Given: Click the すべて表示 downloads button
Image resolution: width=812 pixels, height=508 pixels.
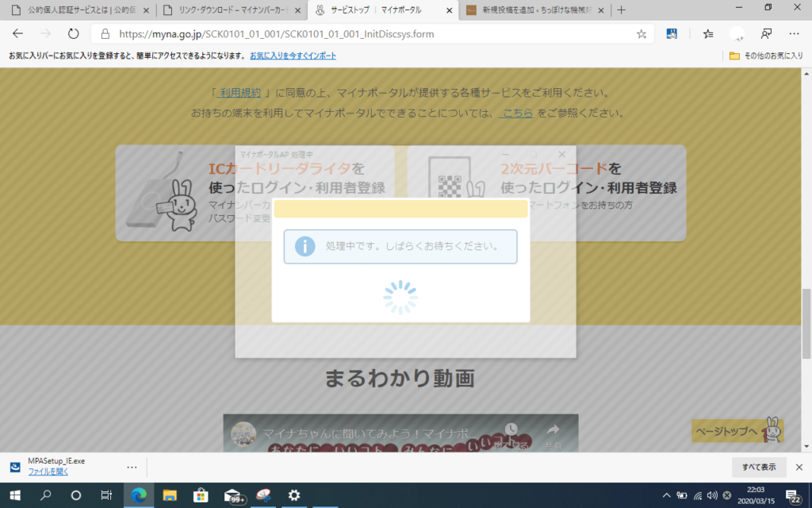Looking at the screenshot, I should [x=759, y=467].
